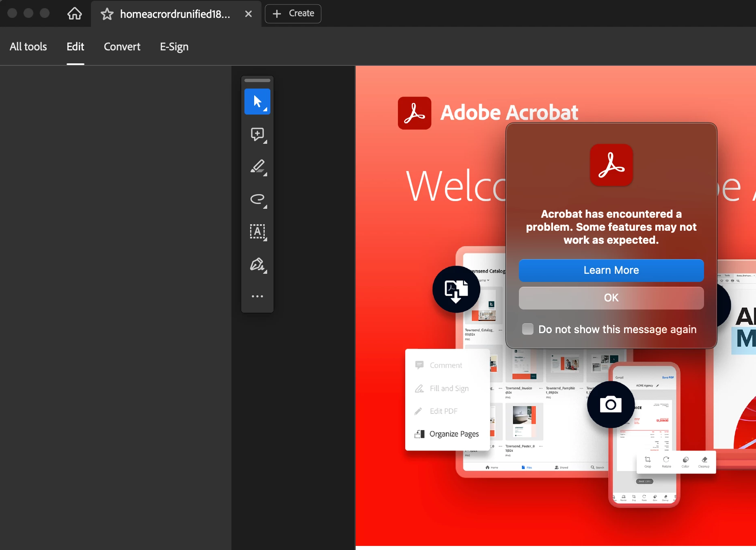Click the Create new button
Screen dimensions: 756x550
(x=293, y=13)
